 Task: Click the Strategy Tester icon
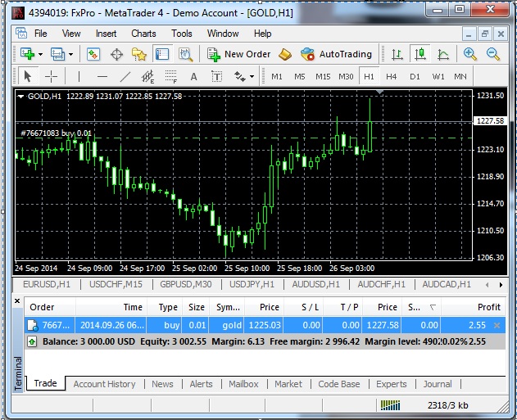tap(185, 54)
